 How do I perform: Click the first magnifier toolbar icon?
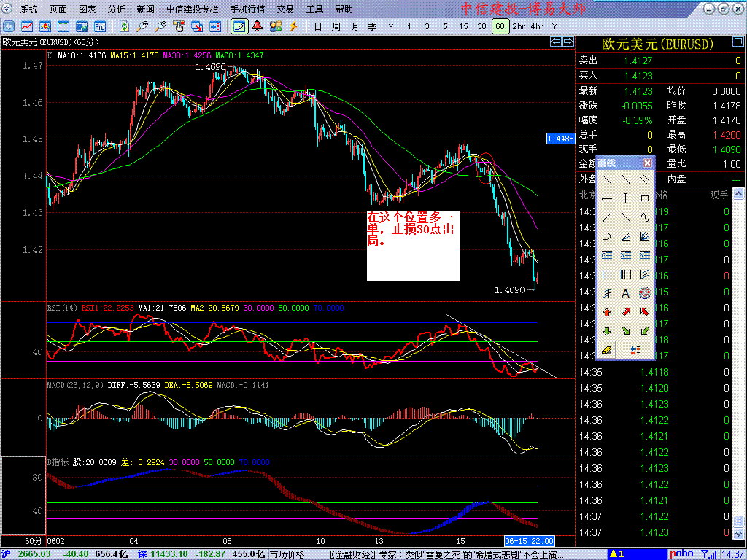(x=142, y=27)
